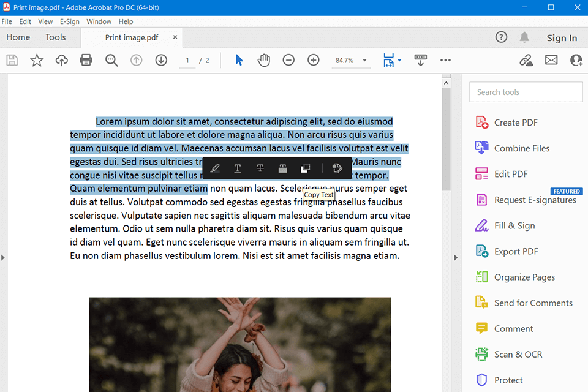Click the Zoom out minus icon

pos(288,60)
